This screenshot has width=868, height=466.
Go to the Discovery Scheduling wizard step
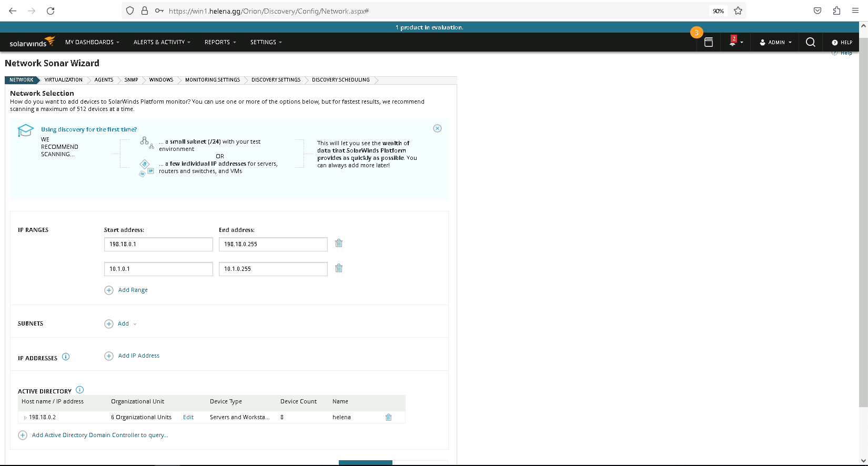point(340,80)
